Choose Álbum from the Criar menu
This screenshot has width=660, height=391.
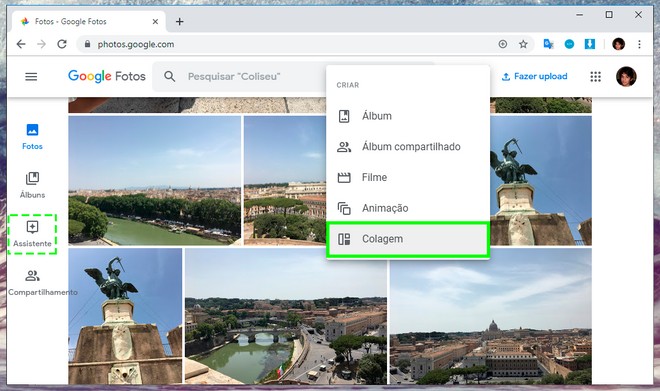(408, 116)
